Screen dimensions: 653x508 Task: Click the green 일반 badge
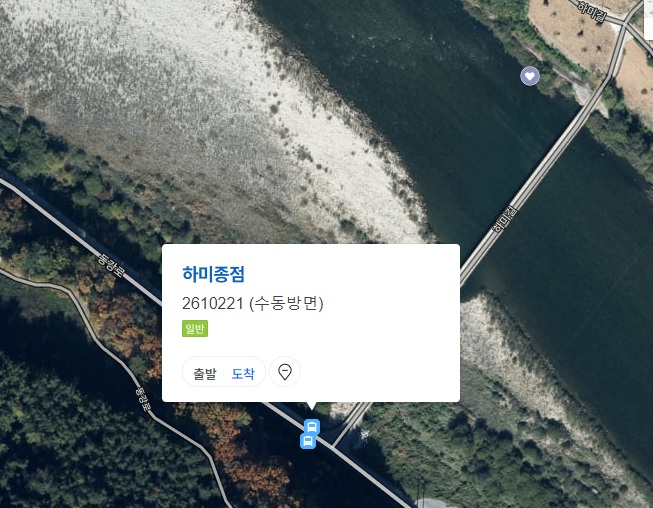pos(195,329)
